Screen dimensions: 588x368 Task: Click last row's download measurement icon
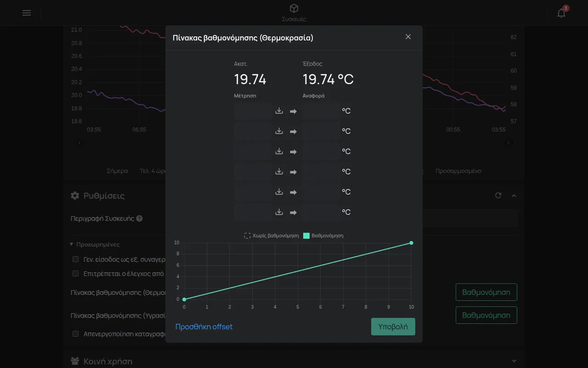279,212
